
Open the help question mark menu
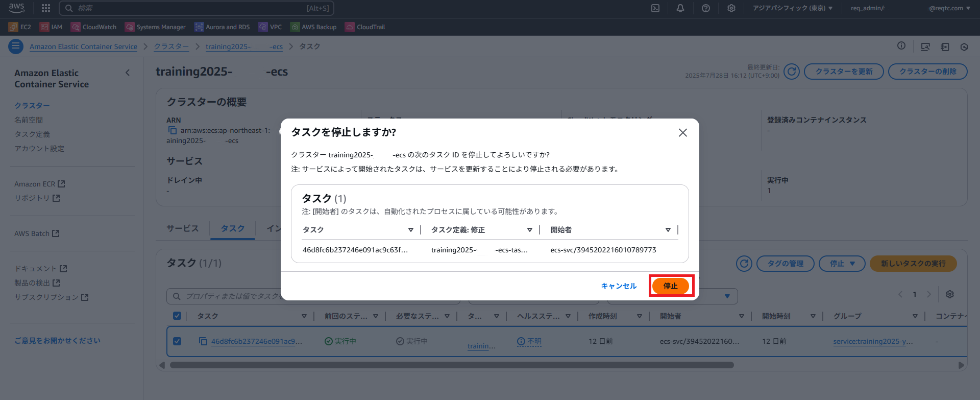coord(706,8)
